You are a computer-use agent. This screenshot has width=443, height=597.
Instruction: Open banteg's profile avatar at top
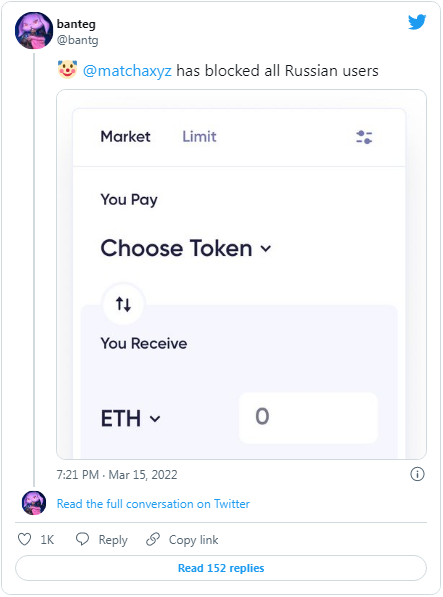click(33, 30)
